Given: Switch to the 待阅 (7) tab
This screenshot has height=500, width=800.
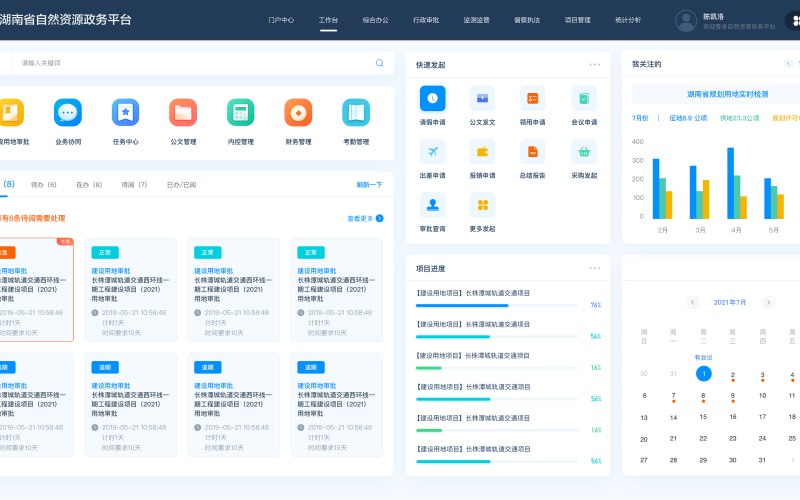Looking at the screenshot, I should [x=134, y=185].
